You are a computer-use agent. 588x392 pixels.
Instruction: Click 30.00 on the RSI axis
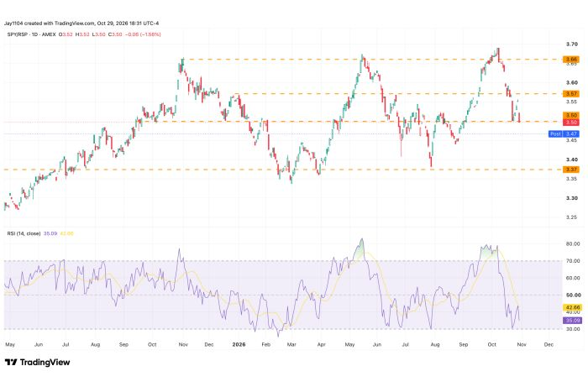pos(573,329)
